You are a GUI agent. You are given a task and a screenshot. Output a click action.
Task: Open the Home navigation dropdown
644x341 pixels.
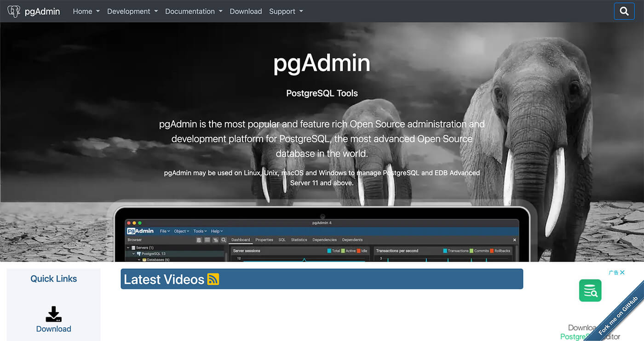pos(86,11)
